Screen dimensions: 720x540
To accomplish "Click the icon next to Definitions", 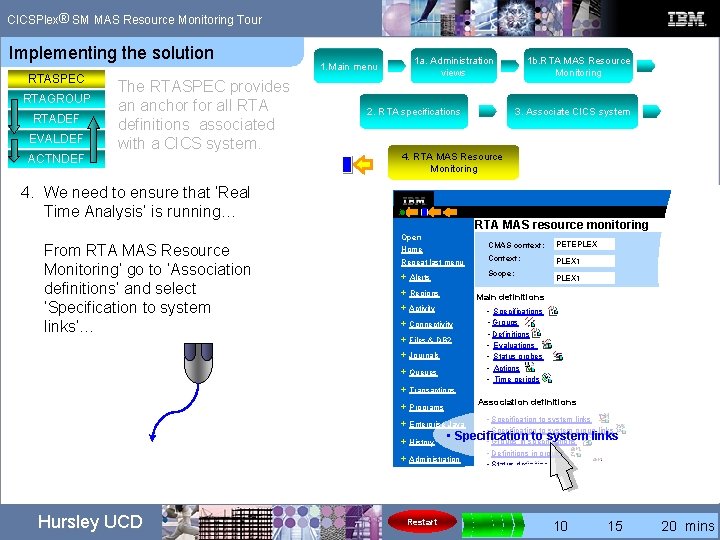I will click(x=536, y=332).
